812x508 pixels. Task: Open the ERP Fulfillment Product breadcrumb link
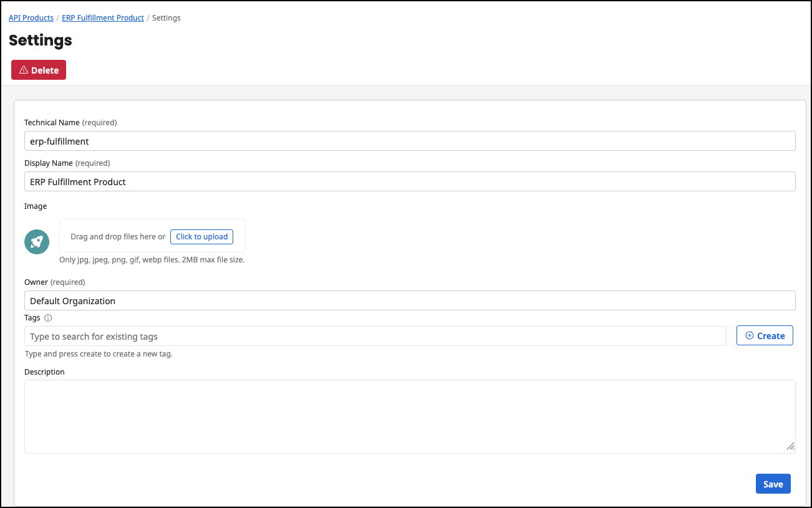tap(102, 17)
